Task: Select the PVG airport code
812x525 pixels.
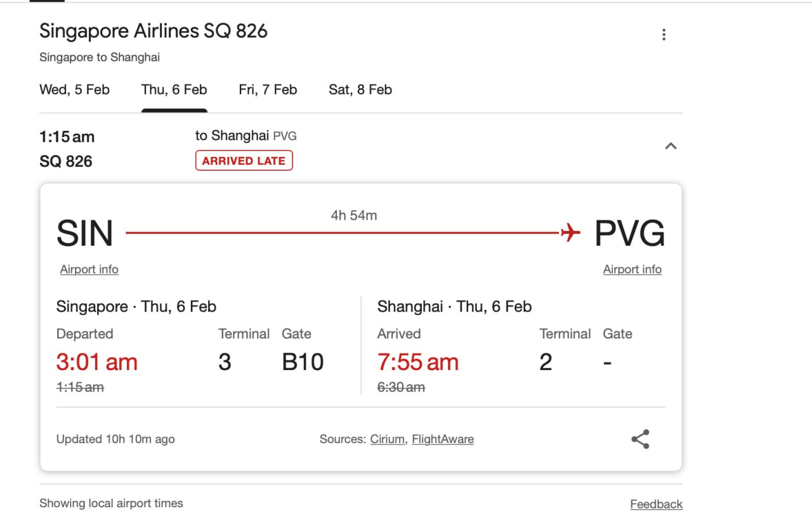Action: [x=628, y=233]
